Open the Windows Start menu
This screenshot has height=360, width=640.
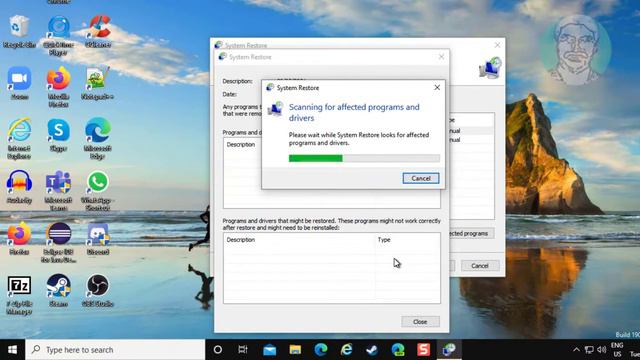click(12, 350)
